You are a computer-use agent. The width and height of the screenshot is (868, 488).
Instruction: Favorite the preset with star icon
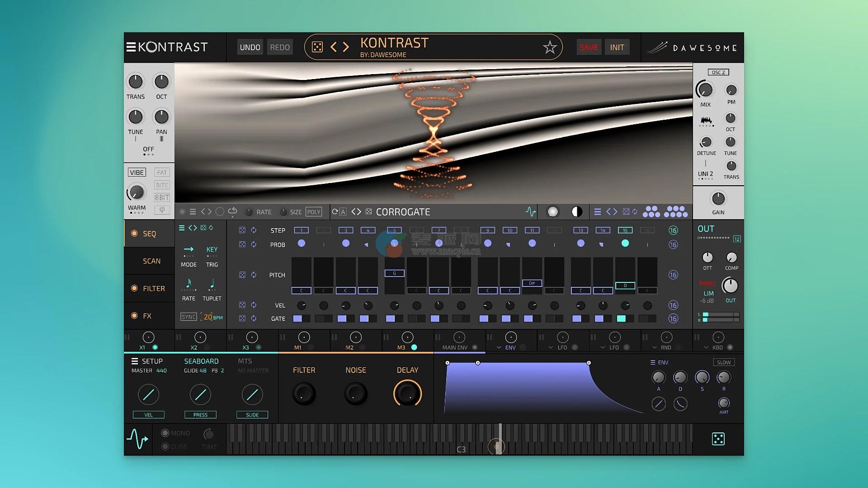click(550, 47)
